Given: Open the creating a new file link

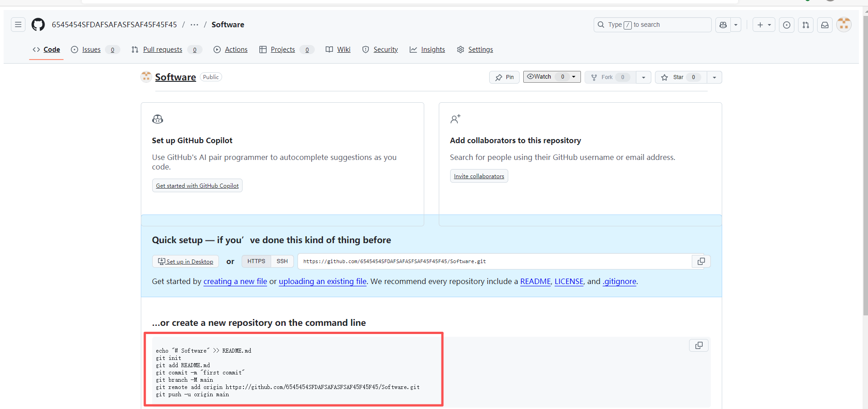Looking at the screenshot, I should [x=235, y=281].
